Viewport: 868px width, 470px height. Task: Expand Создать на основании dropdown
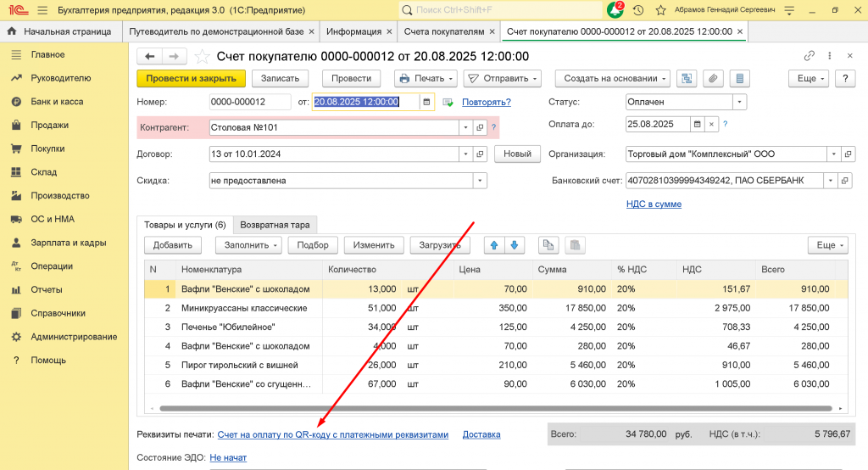coord(612,78)
